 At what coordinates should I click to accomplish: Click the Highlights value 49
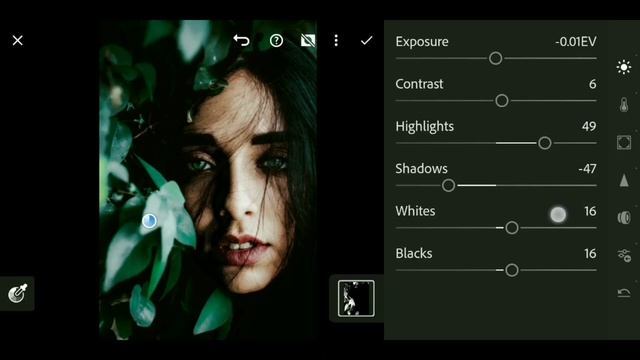tap(589, 127)
